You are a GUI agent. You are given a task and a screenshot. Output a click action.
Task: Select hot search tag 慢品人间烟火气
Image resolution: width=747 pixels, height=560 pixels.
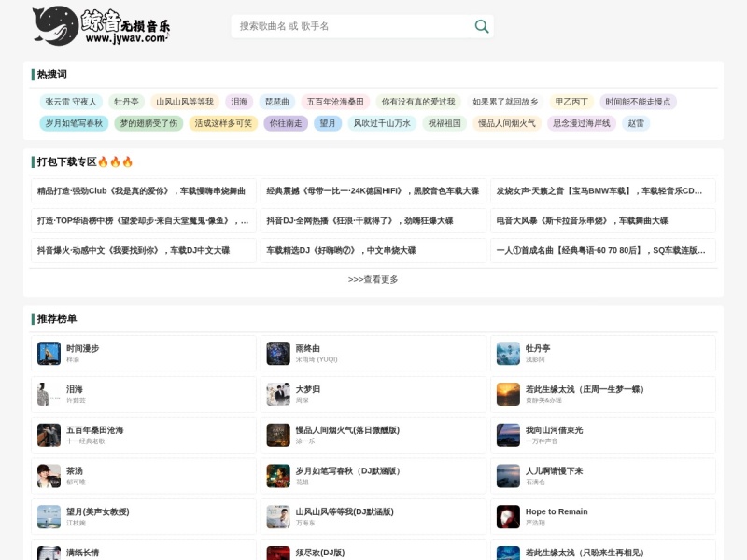tap(507, 123)
